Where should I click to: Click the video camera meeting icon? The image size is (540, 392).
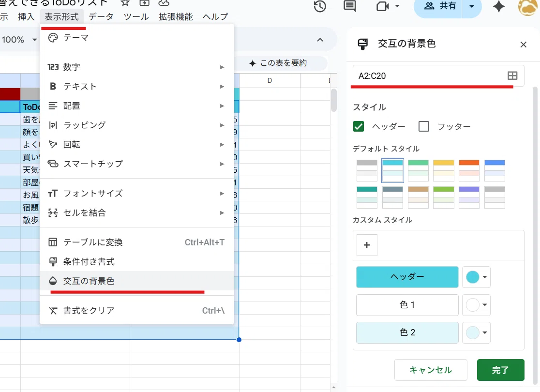pyautogui.click(x=383, y=6)
